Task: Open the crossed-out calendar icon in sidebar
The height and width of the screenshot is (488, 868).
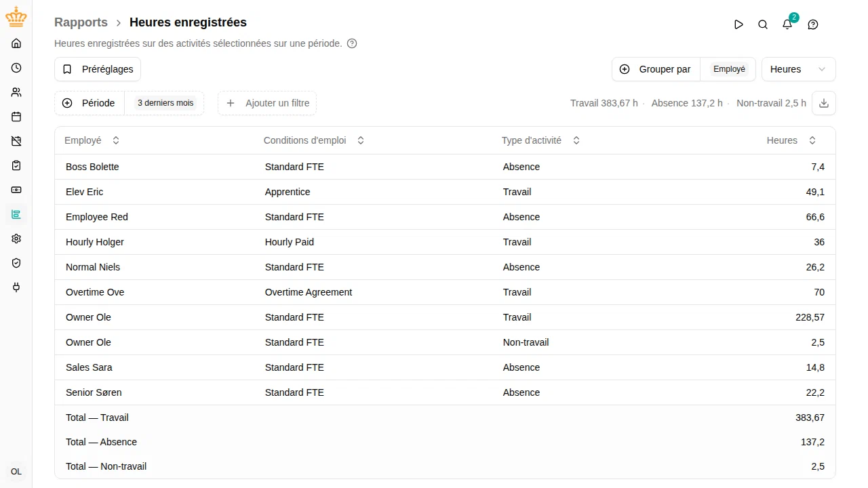Action: tap(16, 141)
